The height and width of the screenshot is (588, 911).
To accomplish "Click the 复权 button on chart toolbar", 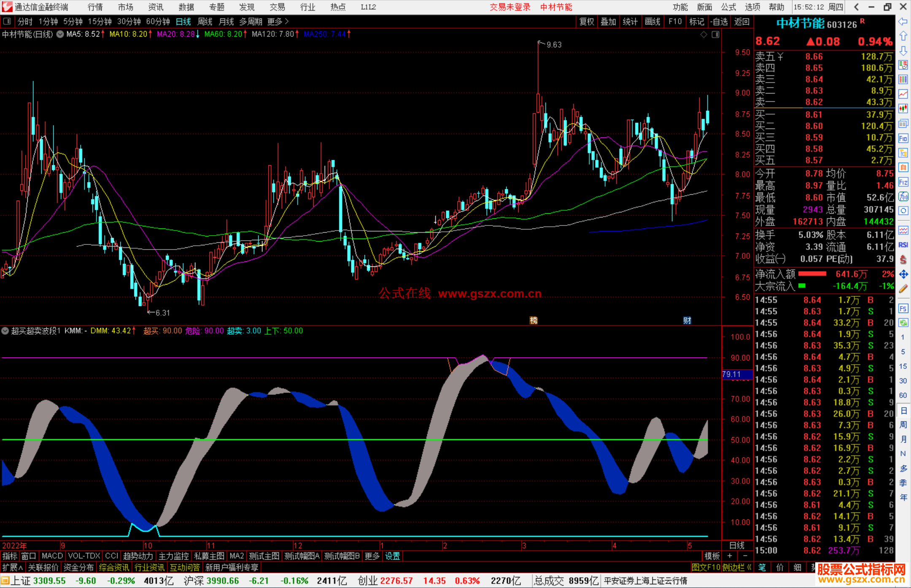I will (x=586, y=21).
